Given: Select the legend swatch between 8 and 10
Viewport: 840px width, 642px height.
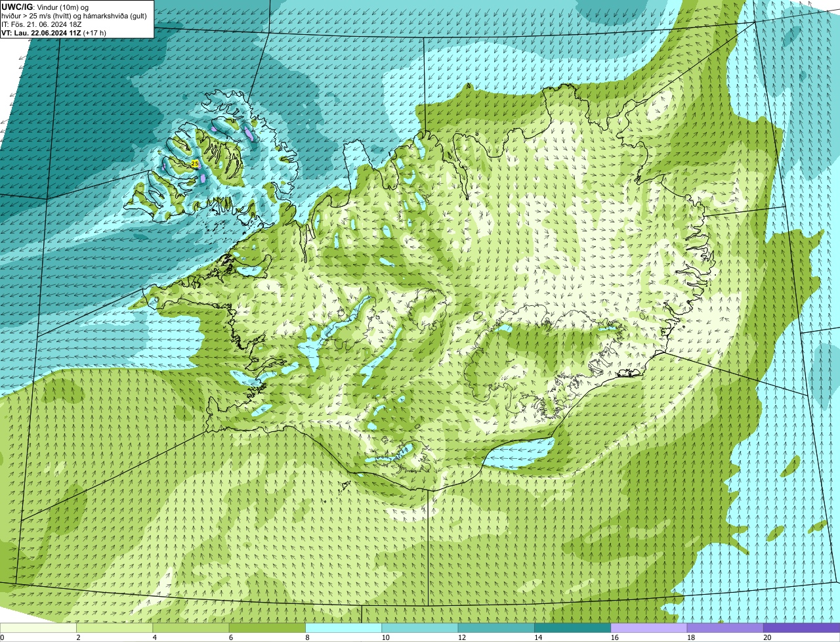Looking at the screenshot, I should (344, 628).
